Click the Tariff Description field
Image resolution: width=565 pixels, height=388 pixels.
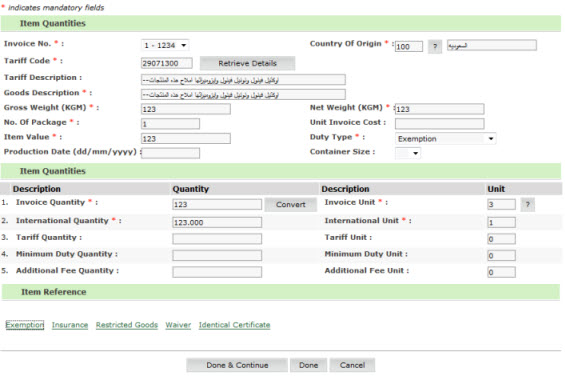(x=243, y=80)
